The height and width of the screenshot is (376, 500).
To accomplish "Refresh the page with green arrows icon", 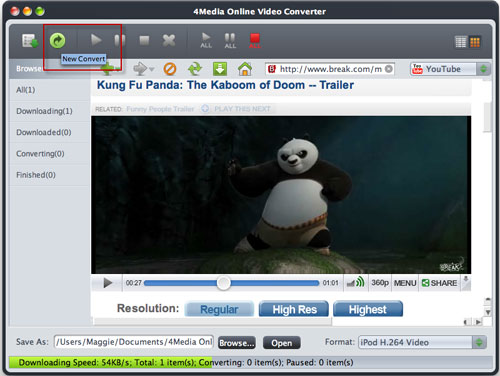I will pyautogui.click(x=195, y=69).
